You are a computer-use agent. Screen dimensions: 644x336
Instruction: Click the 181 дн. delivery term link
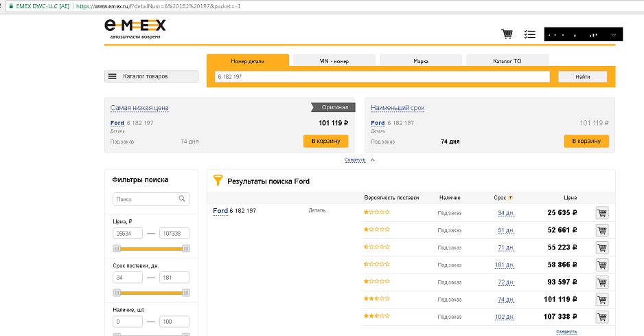505,265
